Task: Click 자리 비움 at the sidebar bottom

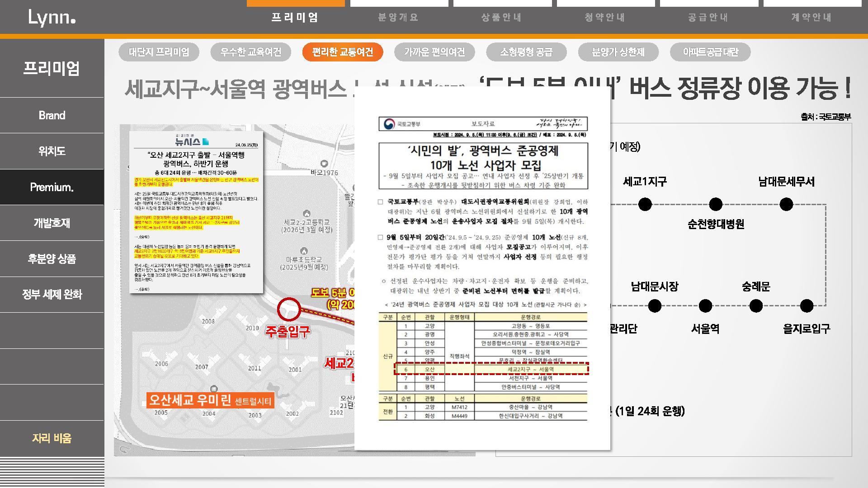Action: (52, 438)
